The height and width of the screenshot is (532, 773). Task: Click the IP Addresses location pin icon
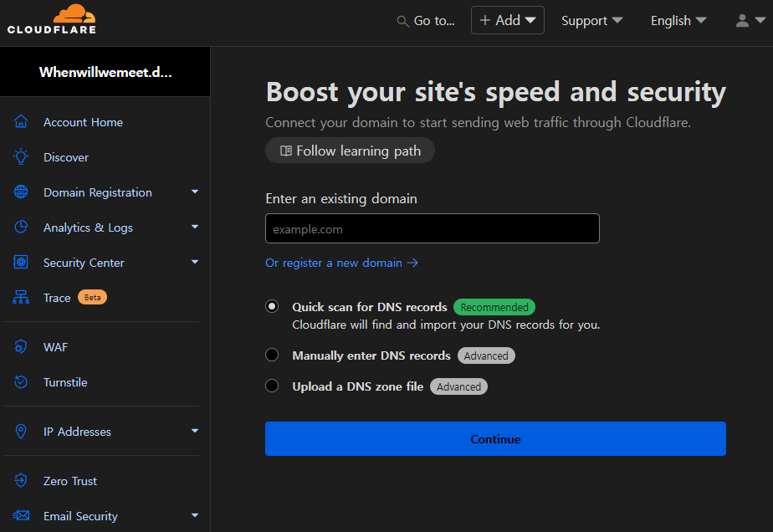(21, 432)
